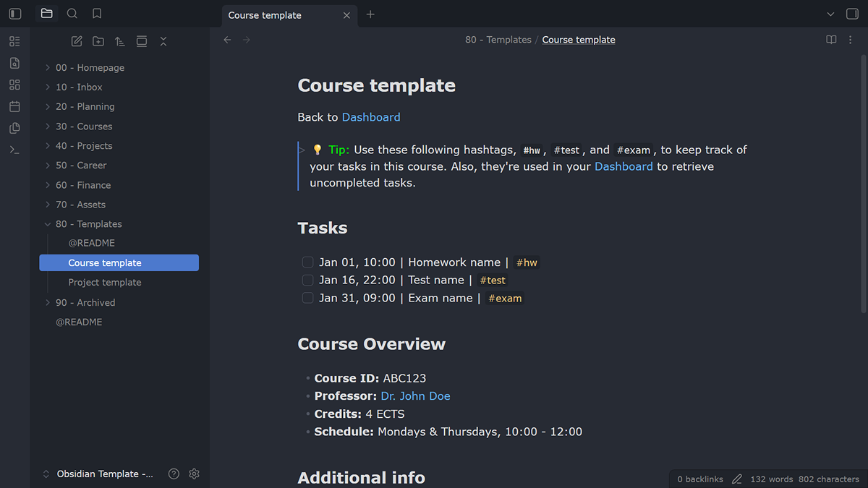This screenshot has height=488, width=868.
Task: Click 80 - Templates breadcrumb
Action: click(x=498, y=40)
